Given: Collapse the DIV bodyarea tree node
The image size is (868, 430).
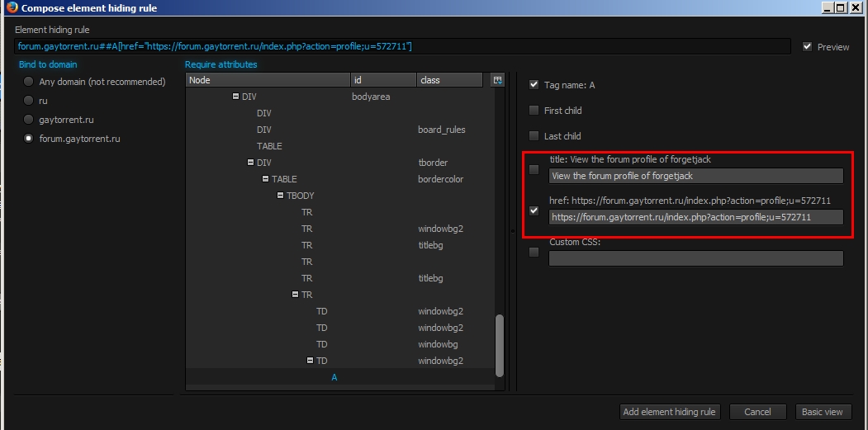Looking at the screenshot, I should pos(236,97).
